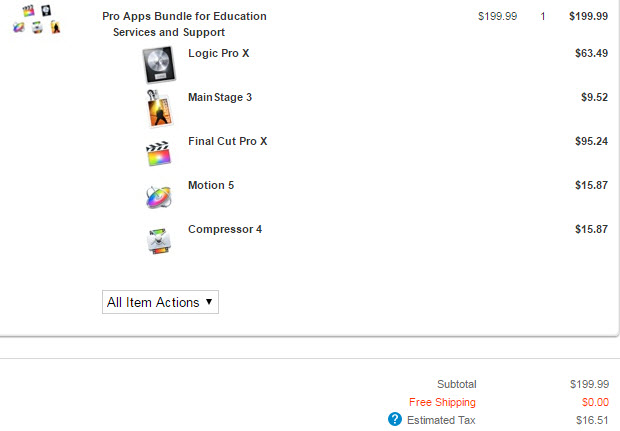620x431 pixels.
Task: Click the All Item Actions dropdown arrow
Action: pos(209,302)
